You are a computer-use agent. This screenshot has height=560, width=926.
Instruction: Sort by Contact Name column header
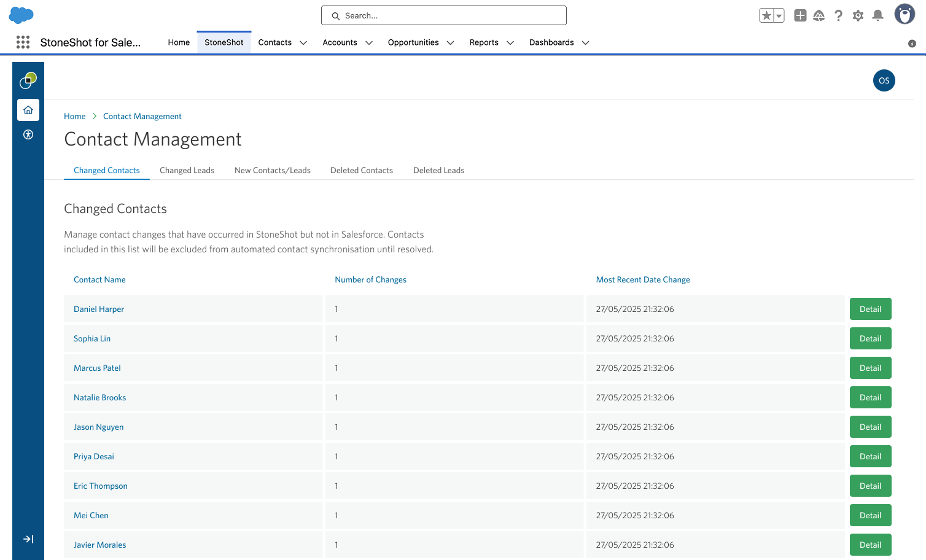point(99,279)
